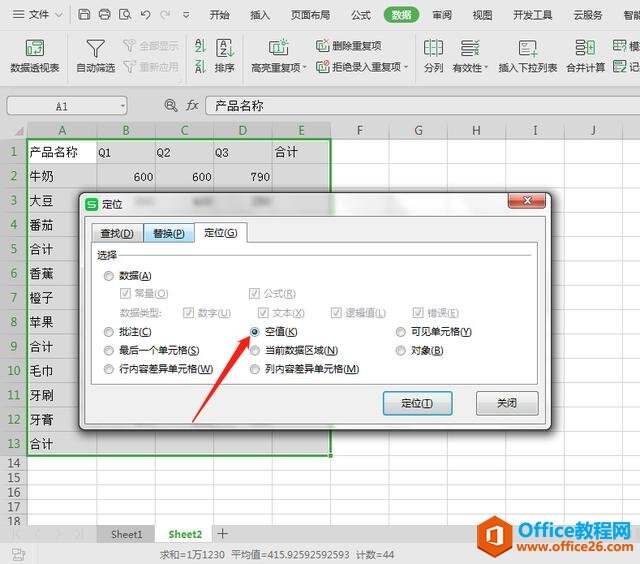Viewport: 640px width, 564px height.
Task: Click Show All (全部显示) filter icon
Action: pyautogui.click(x=129, y=45)
